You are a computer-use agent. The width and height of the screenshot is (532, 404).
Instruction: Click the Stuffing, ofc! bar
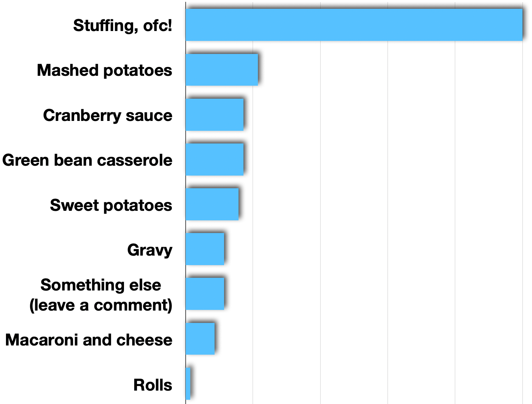click(354, 25)
